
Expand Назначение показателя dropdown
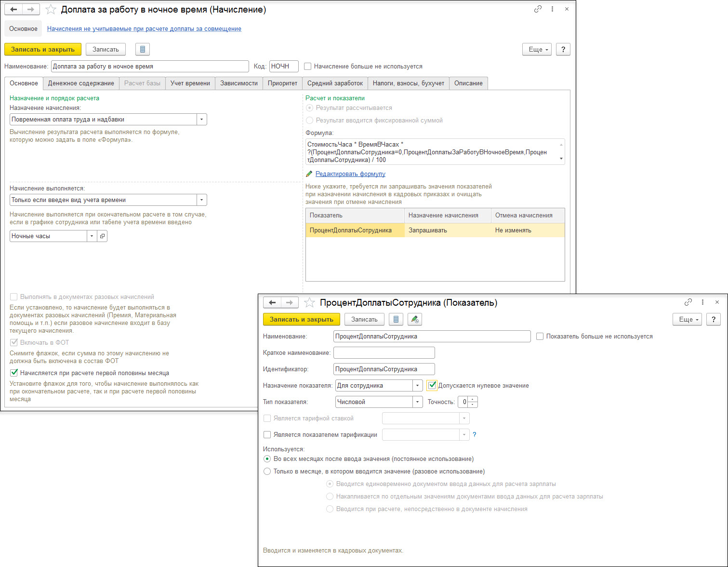tap(417, 385)
